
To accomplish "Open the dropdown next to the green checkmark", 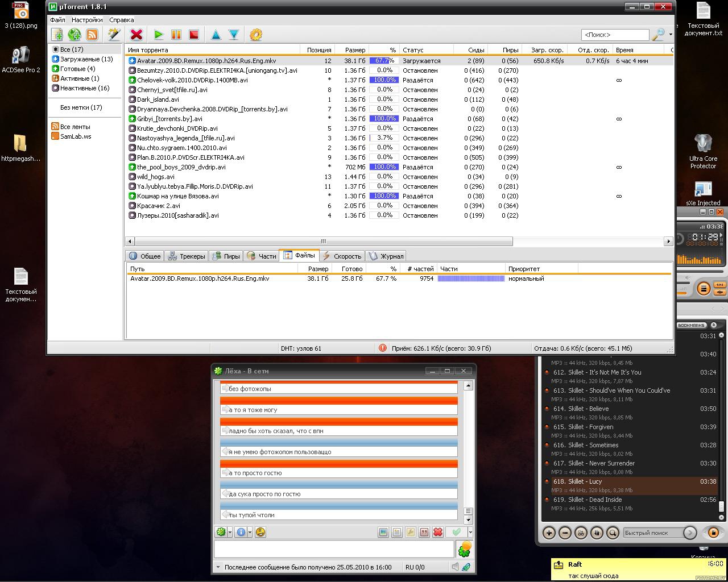I will 470,532.
